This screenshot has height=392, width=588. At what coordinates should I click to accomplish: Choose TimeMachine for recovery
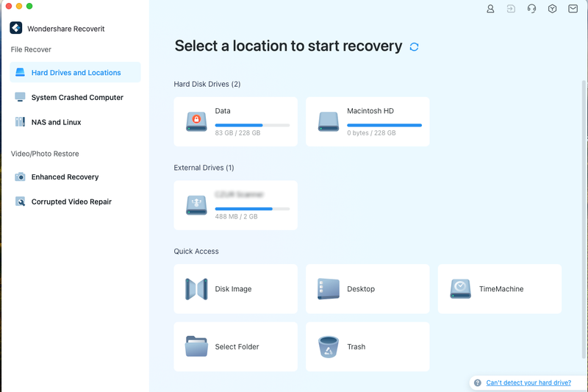[x=500, y=289]
